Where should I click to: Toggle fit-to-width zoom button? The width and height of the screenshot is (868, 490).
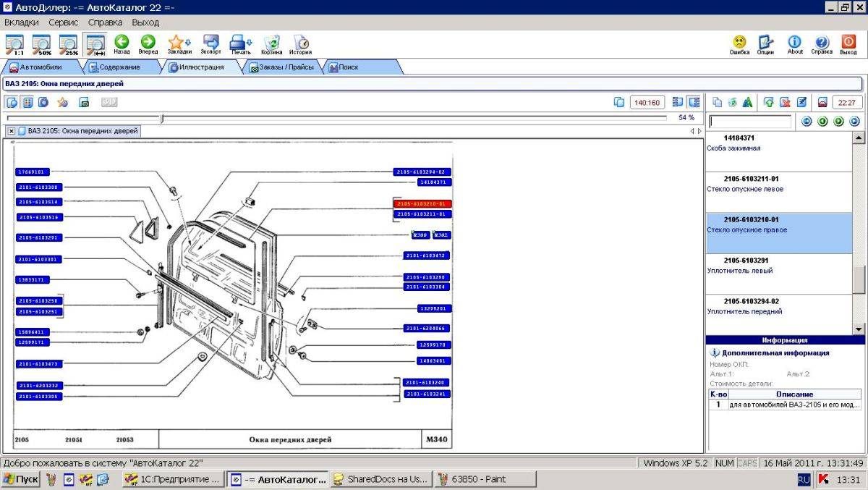tap(95, 45)
